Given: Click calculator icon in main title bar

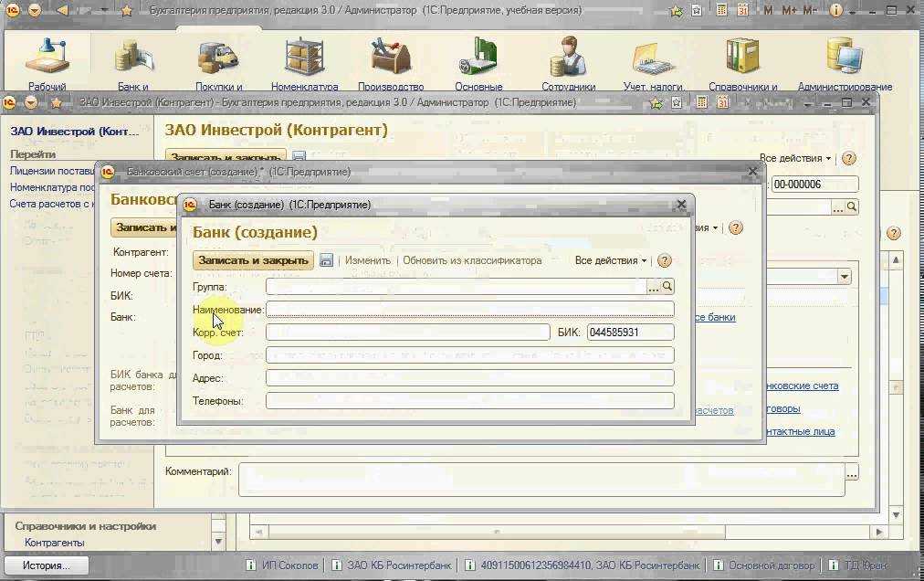Looking at the screenshot, I should click(x=722, y=10).
